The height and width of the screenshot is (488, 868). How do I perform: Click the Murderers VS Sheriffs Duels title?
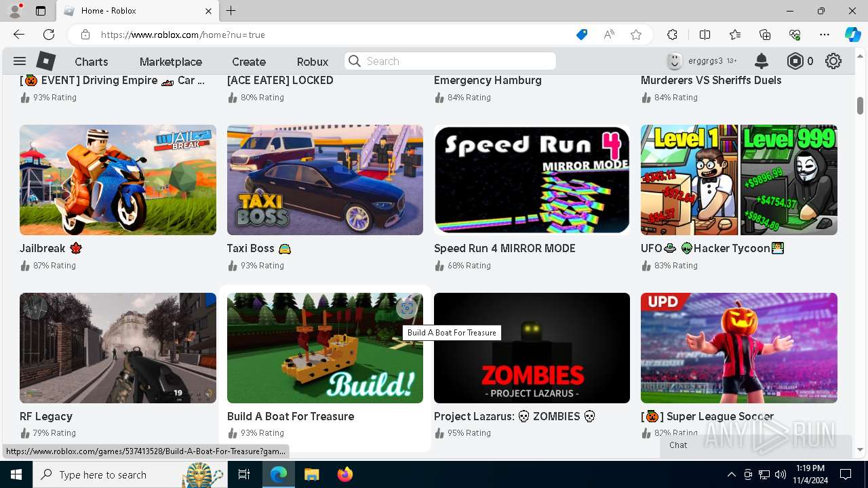point(711,80)
